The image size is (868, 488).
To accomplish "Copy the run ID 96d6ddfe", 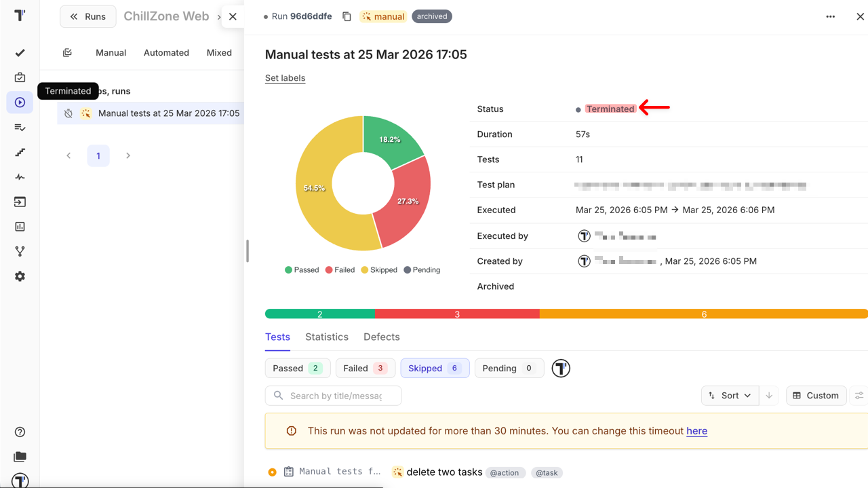I will [x=347, y=16].
